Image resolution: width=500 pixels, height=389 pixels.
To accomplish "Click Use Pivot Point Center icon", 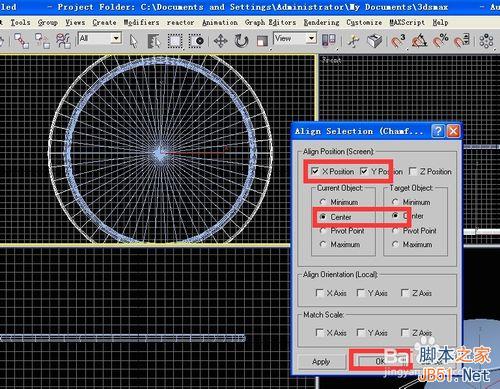I will (x=329, y=41).
